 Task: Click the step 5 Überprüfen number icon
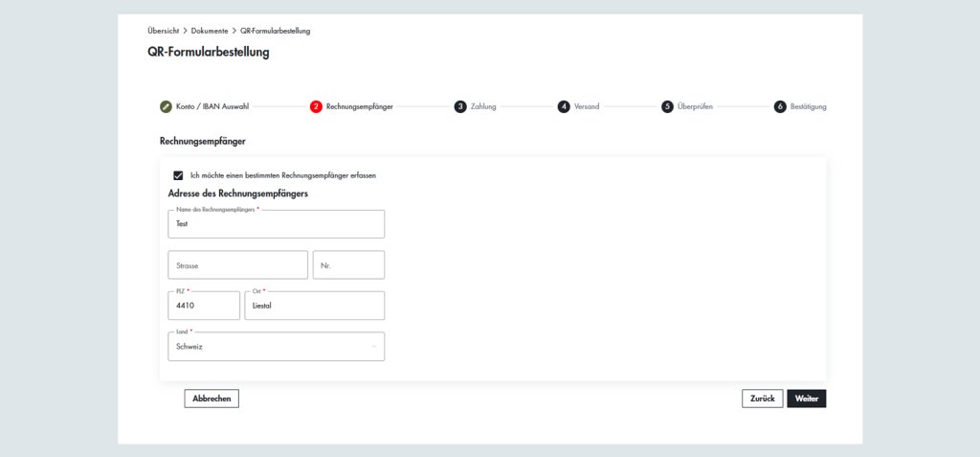pos(667,106)
